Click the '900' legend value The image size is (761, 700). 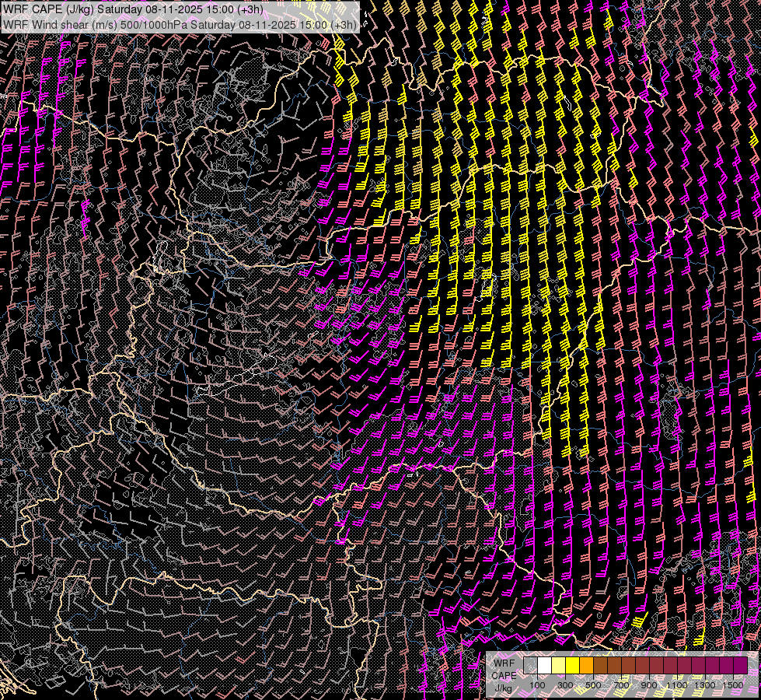[x=649, y=685]
